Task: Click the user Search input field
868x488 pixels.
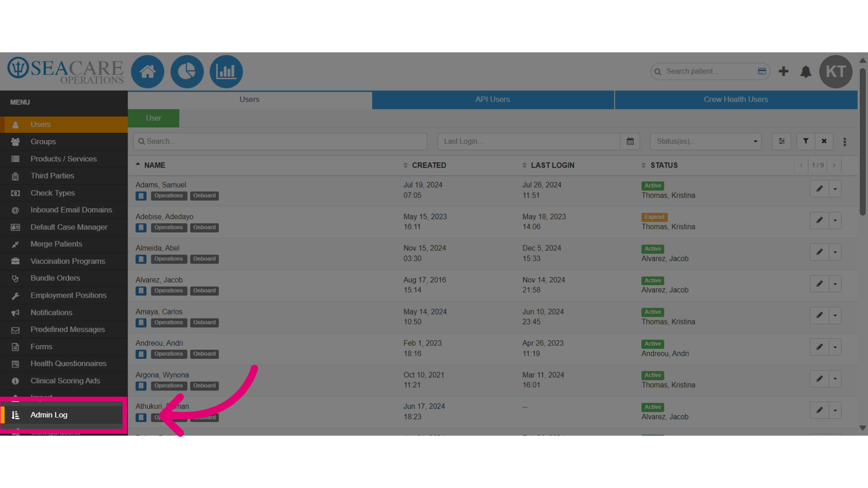Action: click(280, 141)
